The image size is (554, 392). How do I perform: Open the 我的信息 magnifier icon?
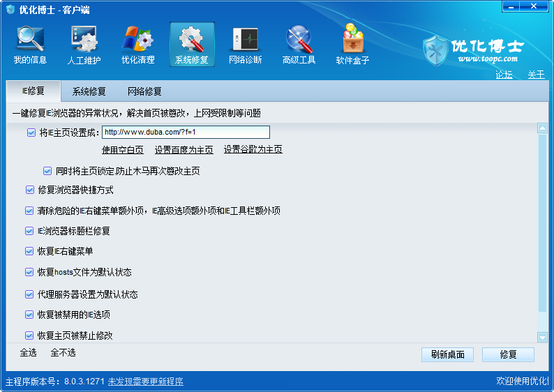[30, 39]
